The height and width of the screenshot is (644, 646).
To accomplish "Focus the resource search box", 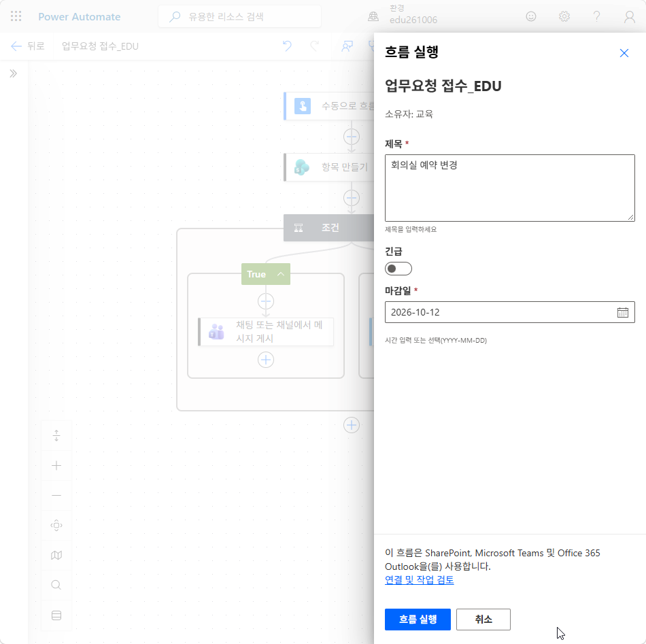I will [240, 17].
